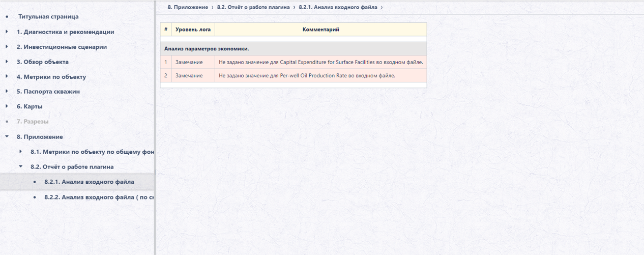644x255 pixels.
Task: Click the Уровень лога column header
Action: pos(193,30)
